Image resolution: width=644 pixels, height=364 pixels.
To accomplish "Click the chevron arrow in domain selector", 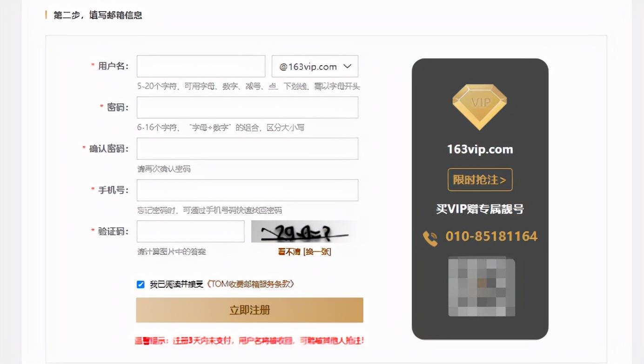I will pos(347,67).
